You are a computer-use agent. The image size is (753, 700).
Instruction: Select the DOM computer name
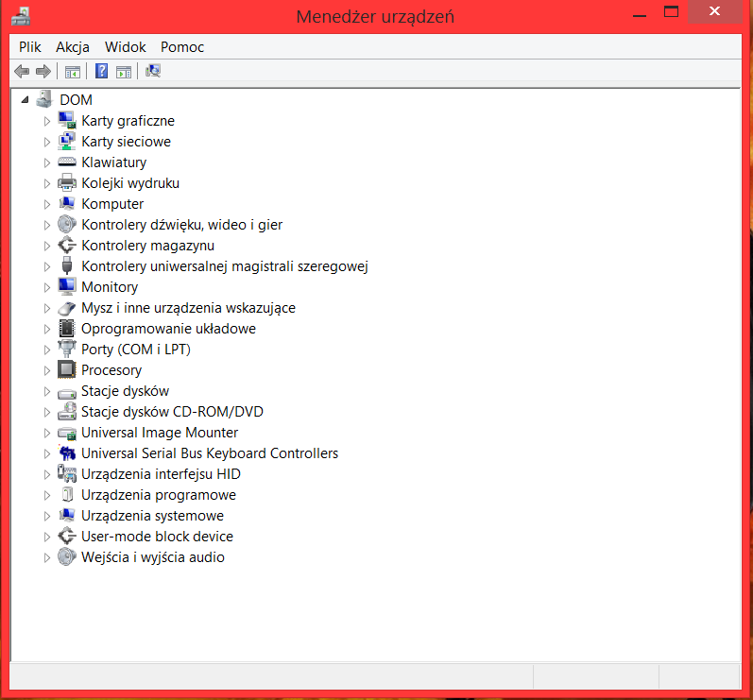(76, 100)
